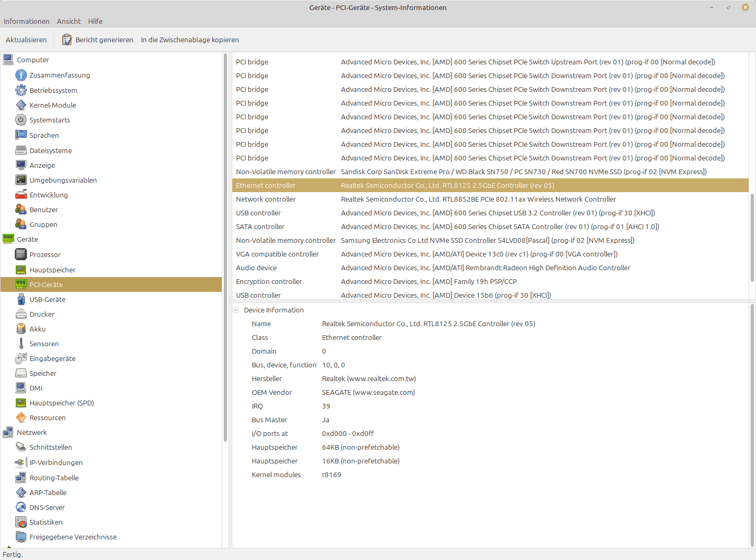Click the Benutzer icon

[x=21, y=210]
